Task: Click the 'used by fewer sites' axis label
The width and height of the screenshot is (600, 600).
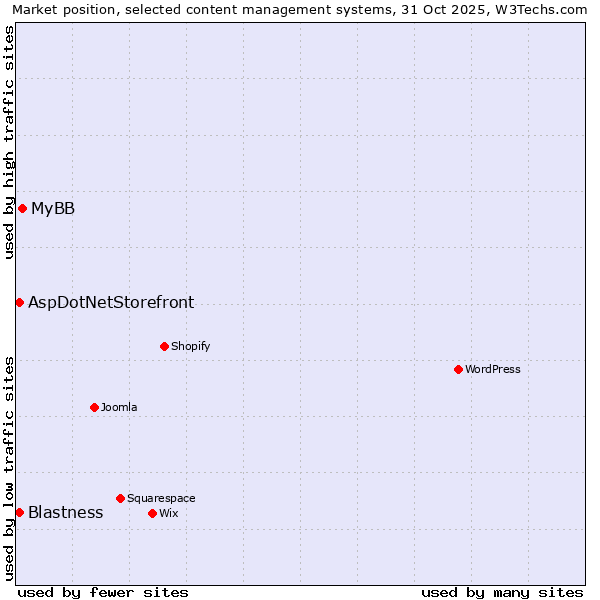Action: pyautogui.click(x=103, y=592)
